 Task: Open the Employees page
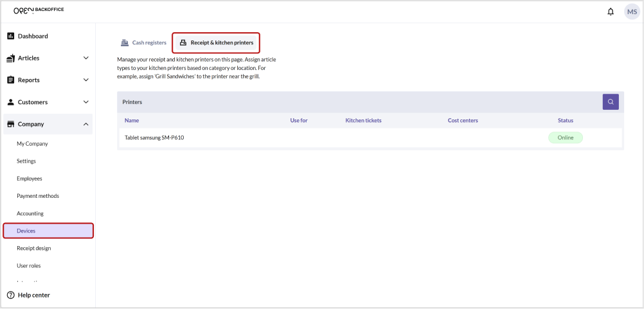coord(31,179)
